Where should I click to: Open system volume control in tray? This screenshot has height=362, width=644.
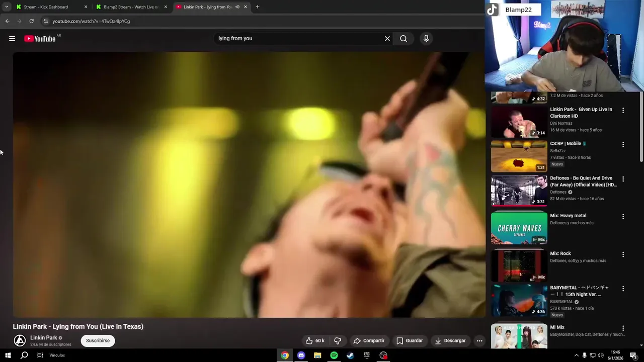click(x=601, y=355)
